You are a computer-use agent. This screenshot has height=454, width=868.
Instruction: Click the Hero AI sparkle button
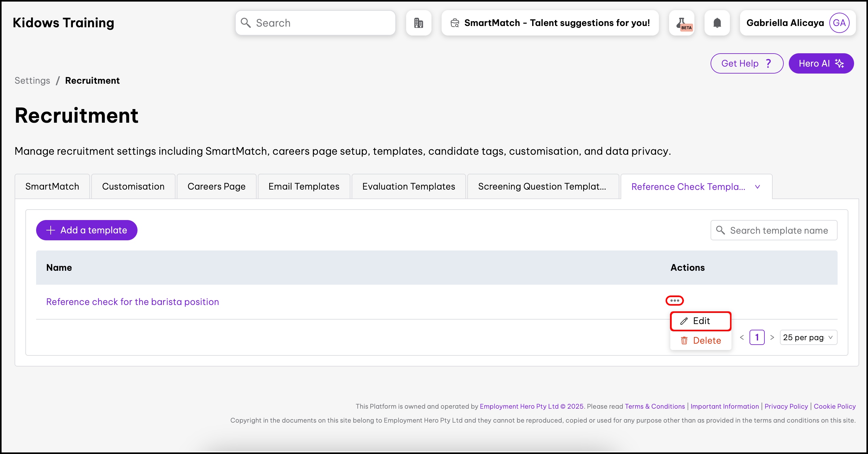821,63
